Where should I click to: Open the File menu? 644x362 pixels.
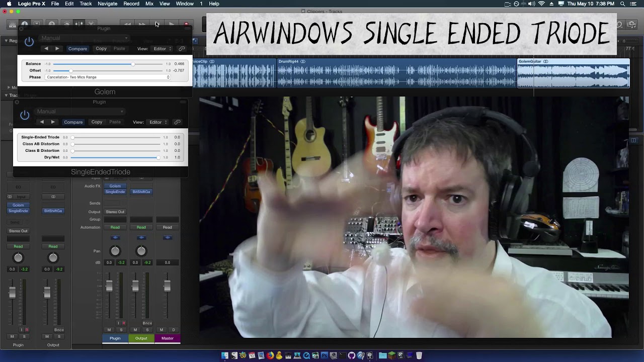[55, 4]
